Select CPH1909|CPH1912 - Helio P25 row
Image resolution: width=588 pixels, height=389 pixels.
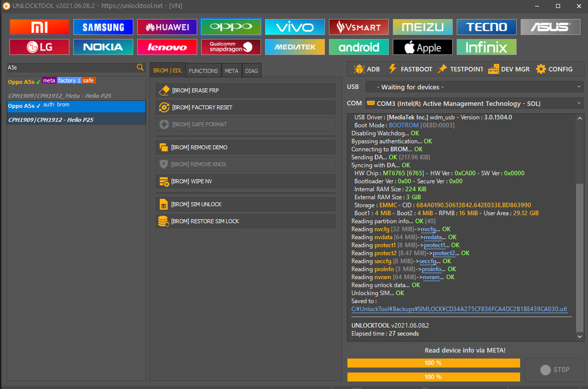(x=76, y=119)
